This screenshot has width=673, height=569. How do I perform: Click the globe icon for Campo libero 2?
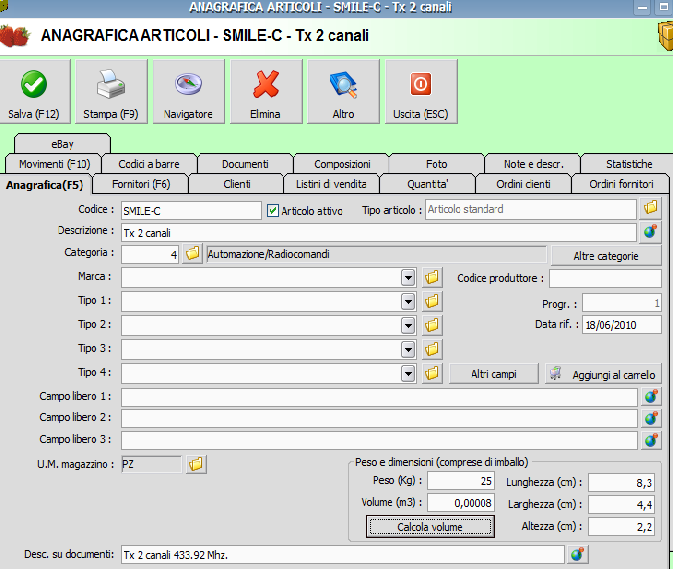pos(651,418)
